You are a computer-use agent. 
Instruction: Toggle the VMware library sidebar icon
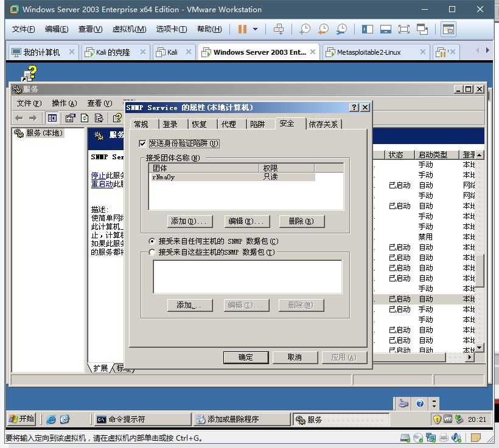point(367,29)
